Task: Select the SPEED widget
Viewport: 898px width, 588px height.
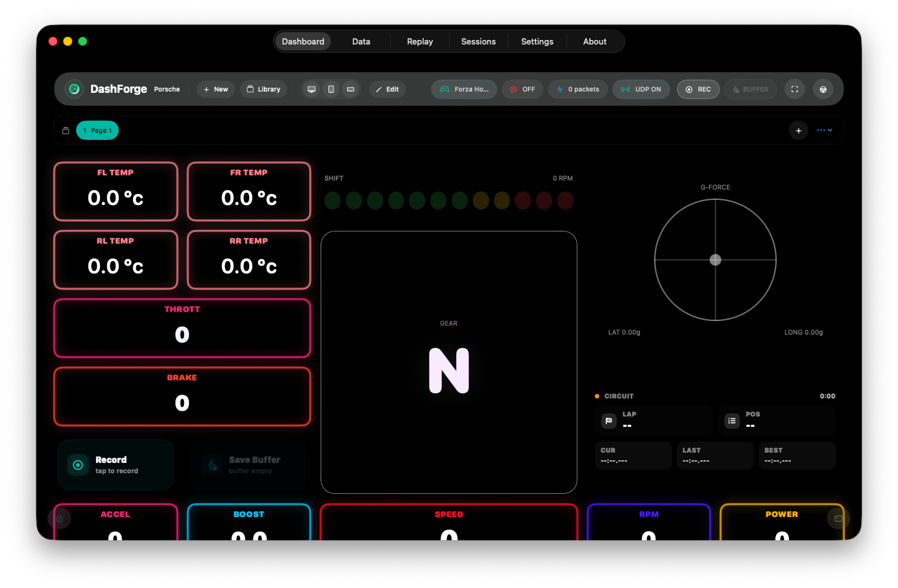Action: [x=449, y=522]
